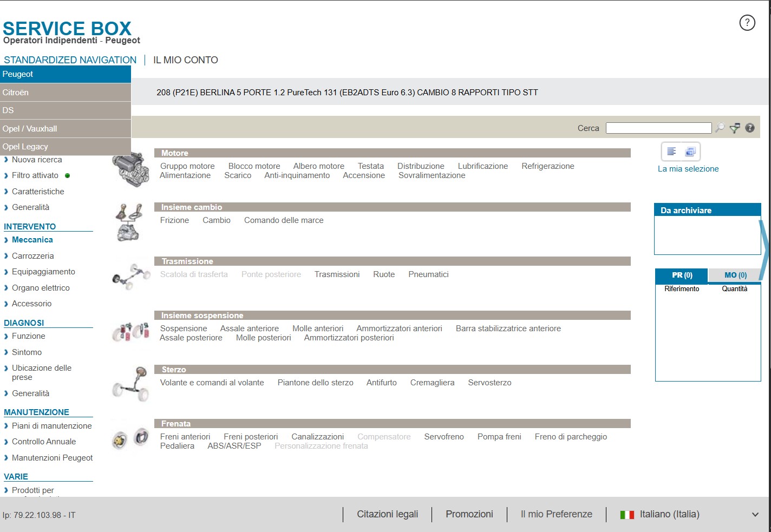This screenshot has height=532, width=771.
Task: Open Refrigerazione link
Action: coord(548,166)
